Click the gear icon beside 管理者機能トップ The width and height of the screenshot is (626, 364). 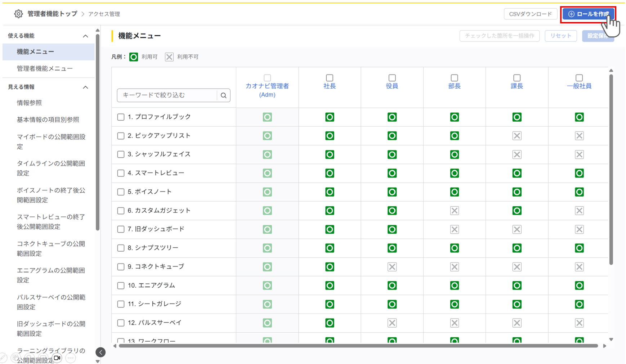[x=18, y=14]
